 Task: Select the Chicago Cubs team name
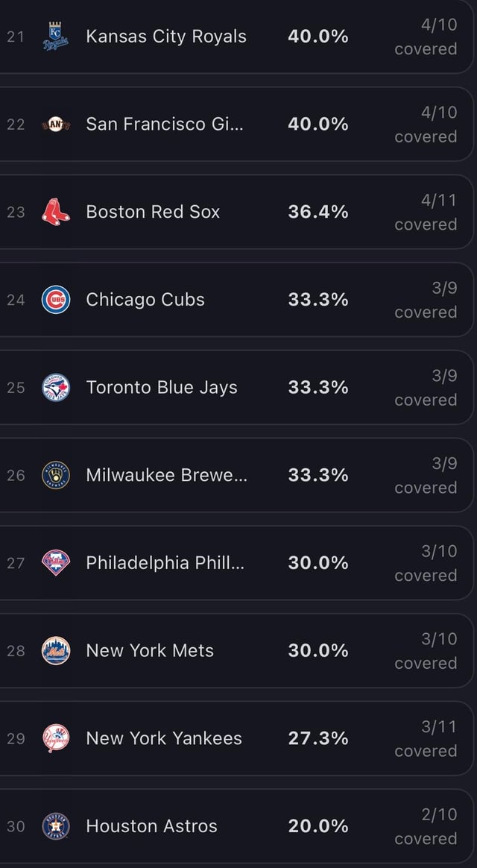pos(145,300)
